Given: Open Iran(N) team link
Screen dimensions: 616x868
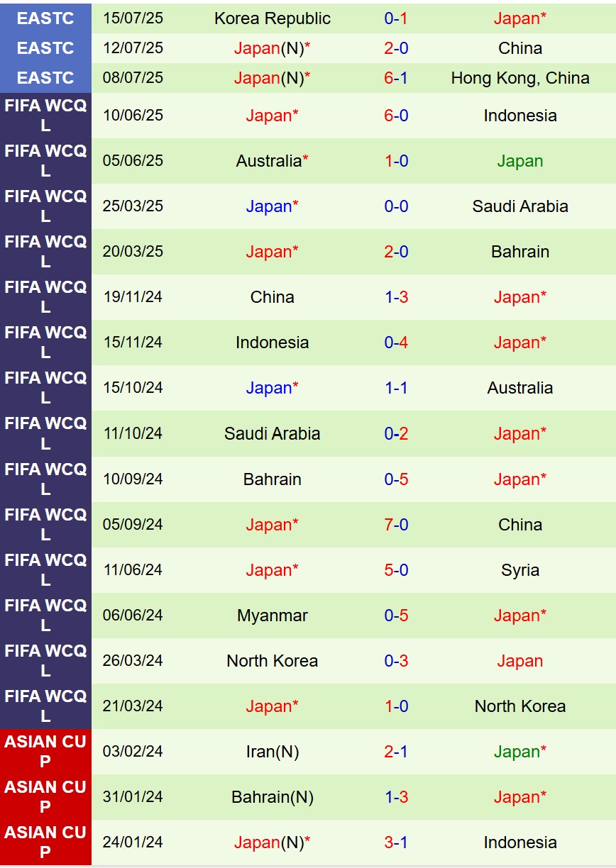Looking at the screenshot, I should click(272, 752).
